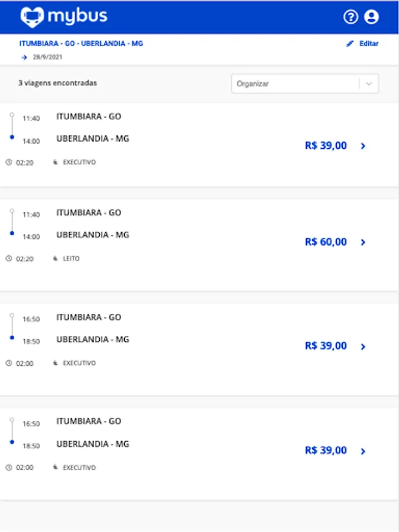Select the ITUMBIARA - GO - UBERLANDIA - MG route link
Image resolution: width=399 pixels, height=532 pixels.
click(81, 44)
